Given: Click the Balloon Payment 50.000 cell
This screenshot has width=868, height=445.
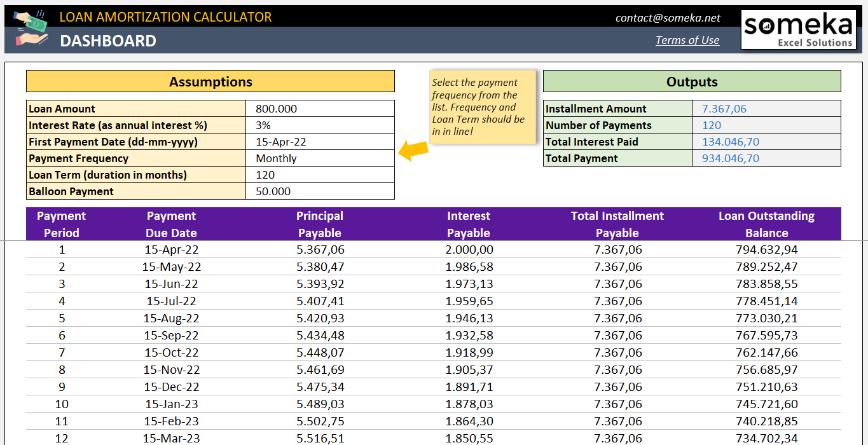Looking at the screenshot, I should point(320,191).
